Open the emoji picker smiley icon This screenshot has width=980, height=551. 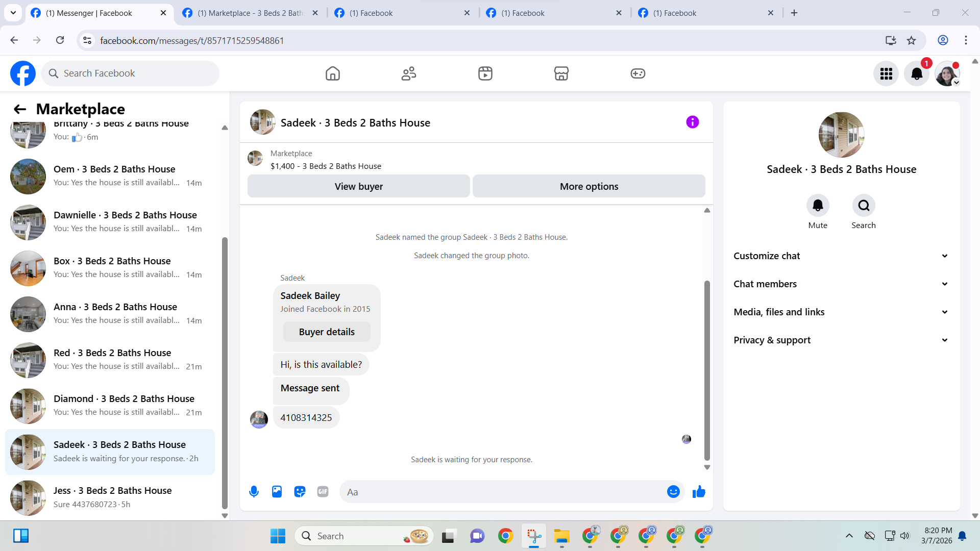673,491
